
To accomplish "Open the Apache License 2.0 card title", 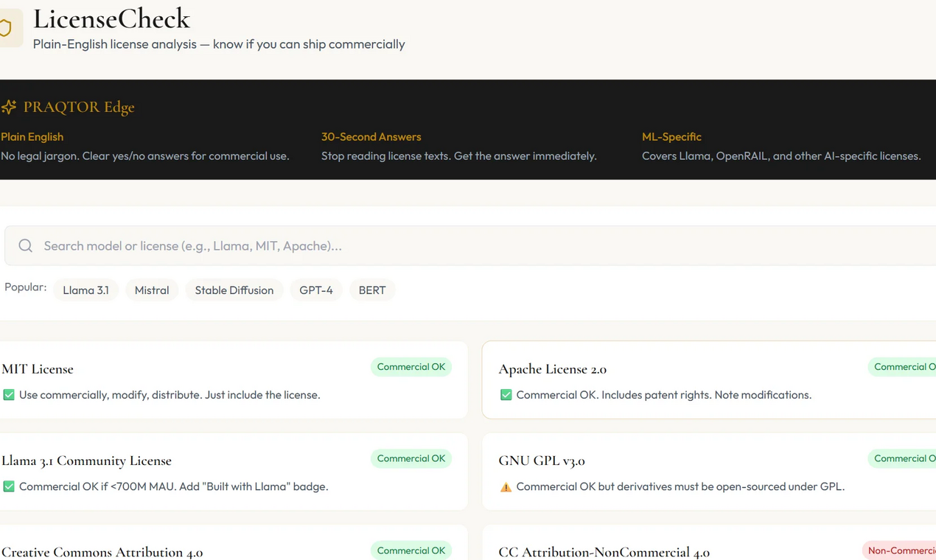I will coord(553,368).
